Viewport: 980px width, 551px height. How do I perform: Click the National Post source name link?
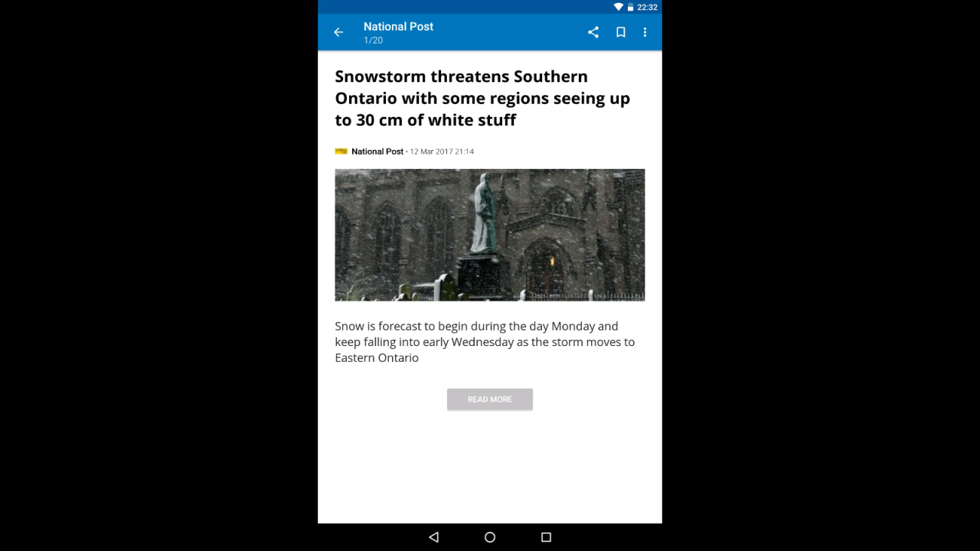click(x=377, y=152)
